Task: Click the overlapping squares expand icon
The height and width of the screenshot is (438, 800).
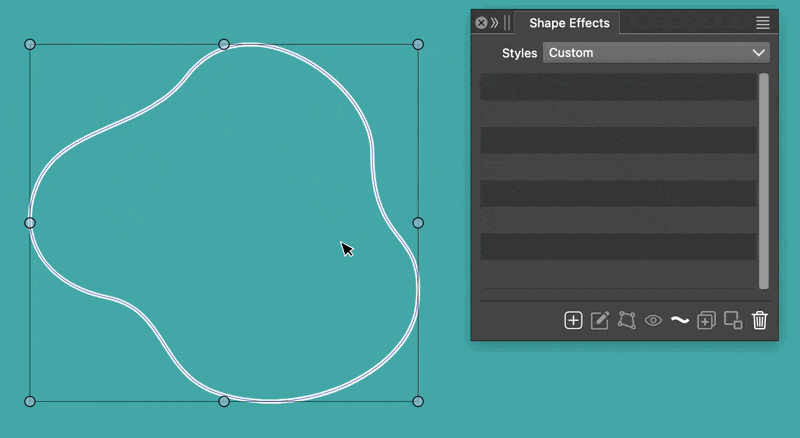Action: click(733, 320)
